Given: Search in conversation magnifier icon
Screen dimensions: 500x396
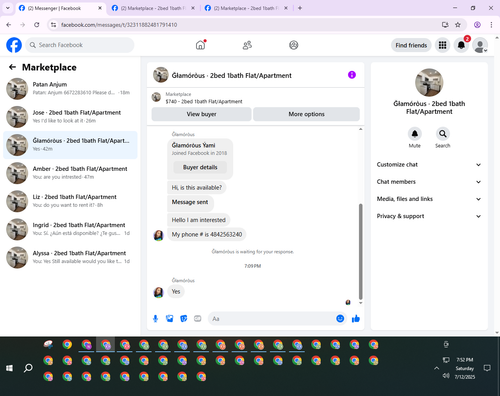Looking at the screenshot, I should click(x=443, y=134).
